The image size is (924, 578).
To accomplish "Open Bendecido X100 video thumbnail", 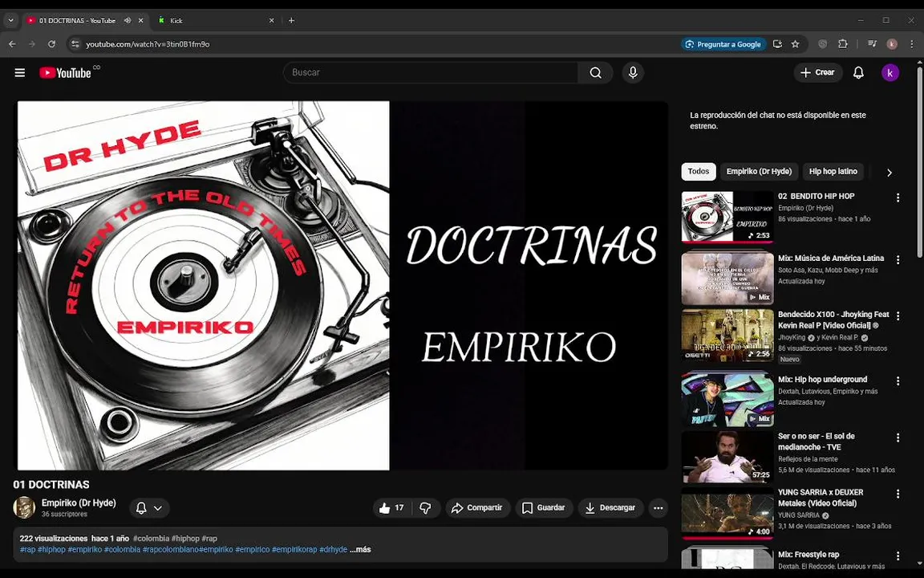I will [x=727, y=335].
